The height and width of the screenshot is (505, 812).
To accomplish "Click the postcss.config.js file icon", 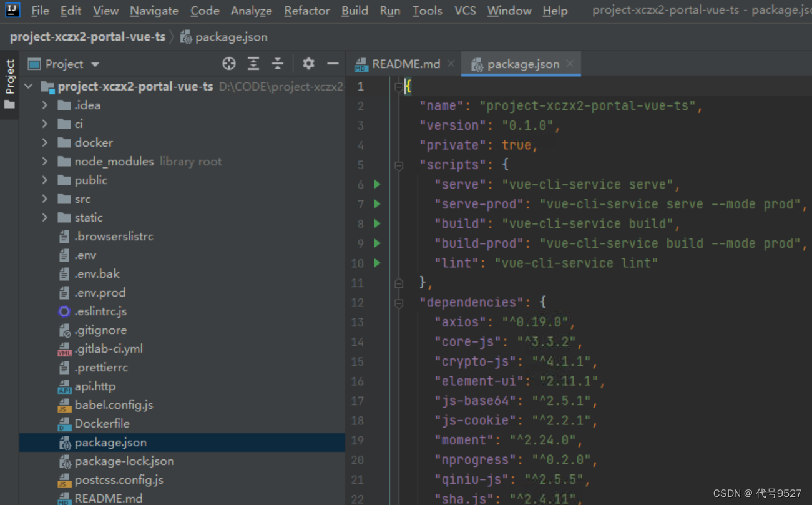I will pyautogui.click(x=64, y=480).
